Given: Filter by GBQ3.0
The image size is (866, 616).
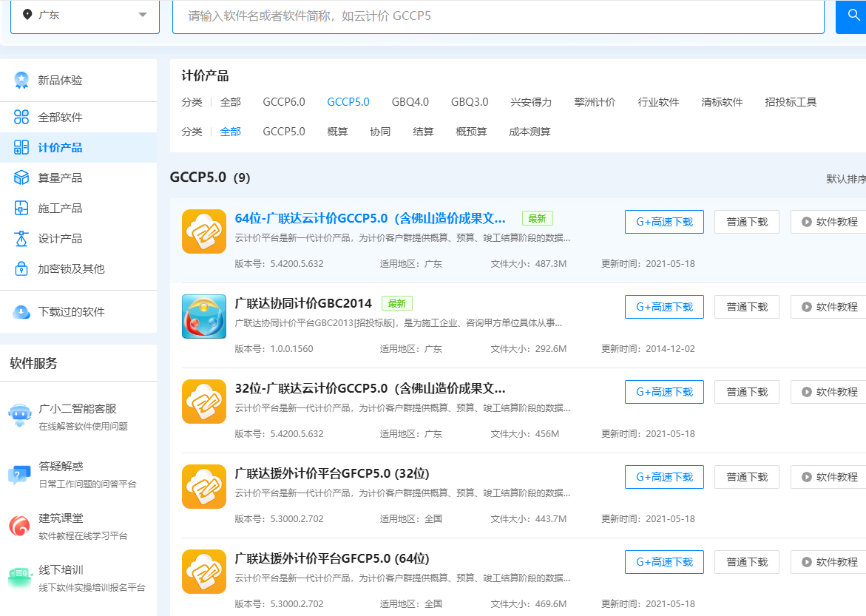Looking at the screenshot, I should (x=470, y=102).
